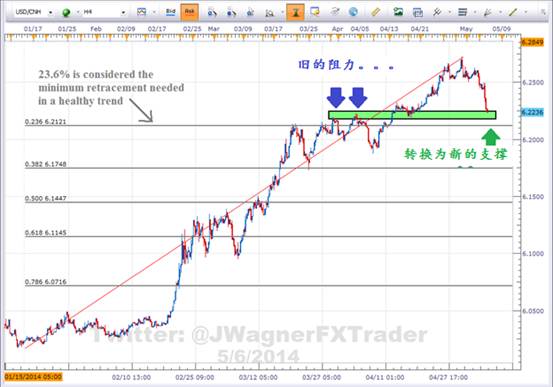Click the crossed tools icon

(x=437, y=12)
